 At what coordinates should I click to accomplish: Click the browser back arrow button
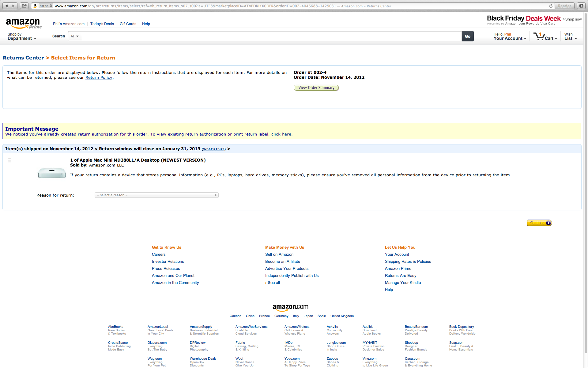(x=6, y=6)
